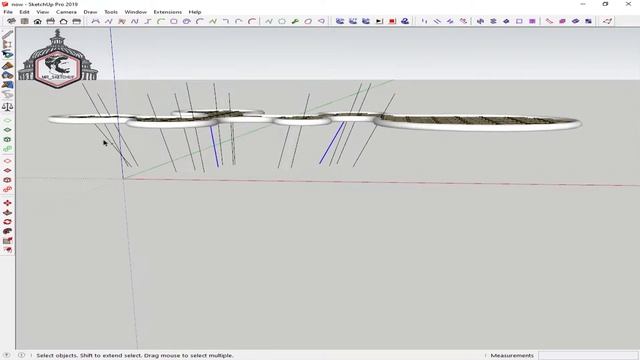The height and width of the screenshot is (360, 640).
Task: Open the Help menu
Action: point(195,12)
